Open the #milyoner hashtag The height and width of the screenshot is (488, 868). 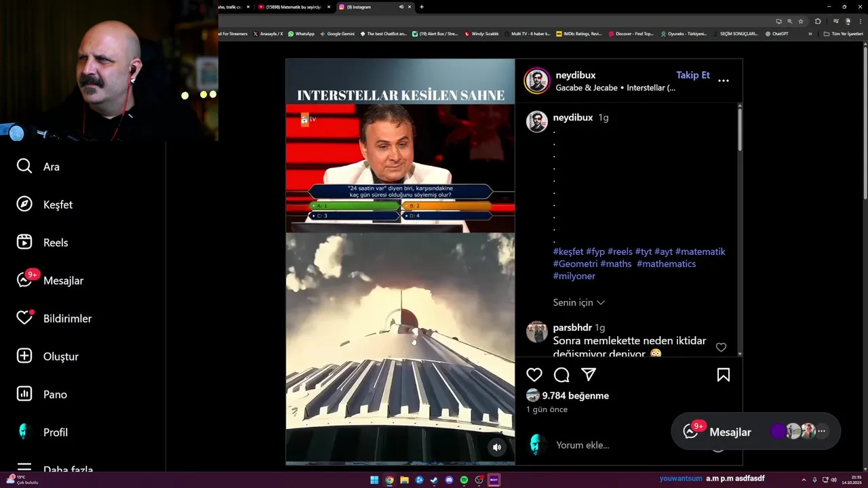tap(574, 276)
